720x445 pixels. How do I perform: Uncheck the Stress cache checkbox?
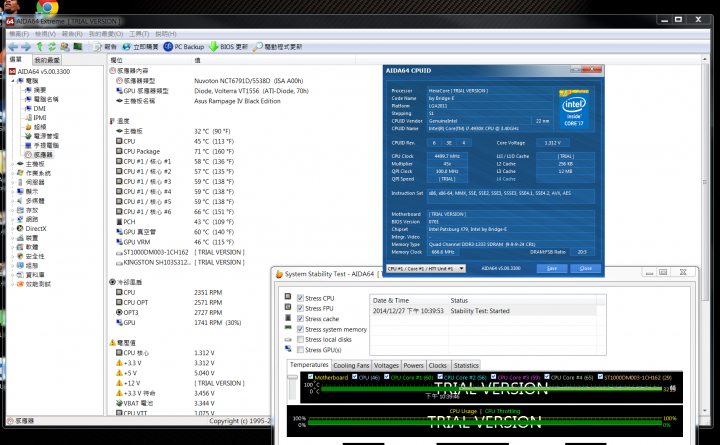pyautogui.click(x=300, y=319)
